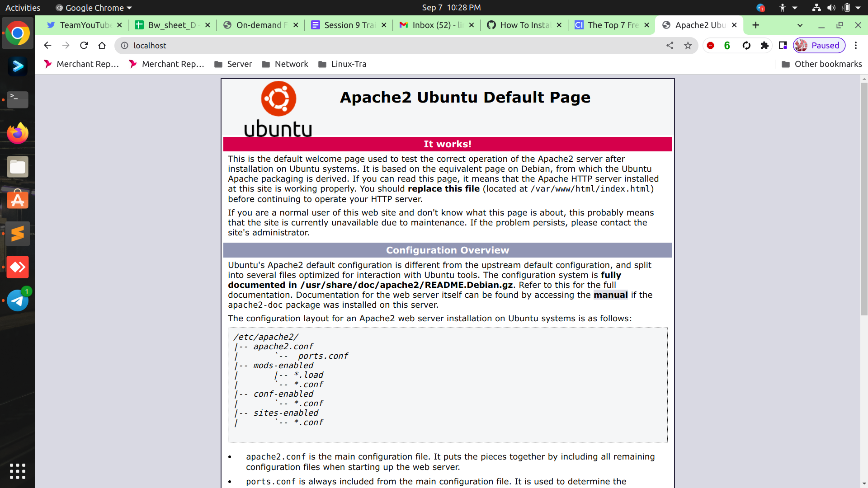This screenshot has width=868, height=488.
Task: Open the tab search chevron dropdown
Action: click(800, 25)
